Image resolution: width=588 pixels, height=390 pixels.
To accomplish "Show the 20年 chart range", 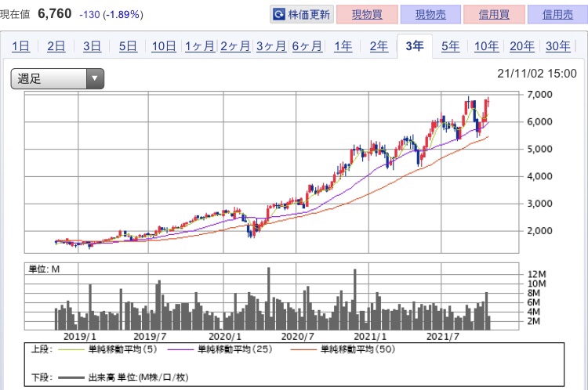I will [x=522, y=46].
